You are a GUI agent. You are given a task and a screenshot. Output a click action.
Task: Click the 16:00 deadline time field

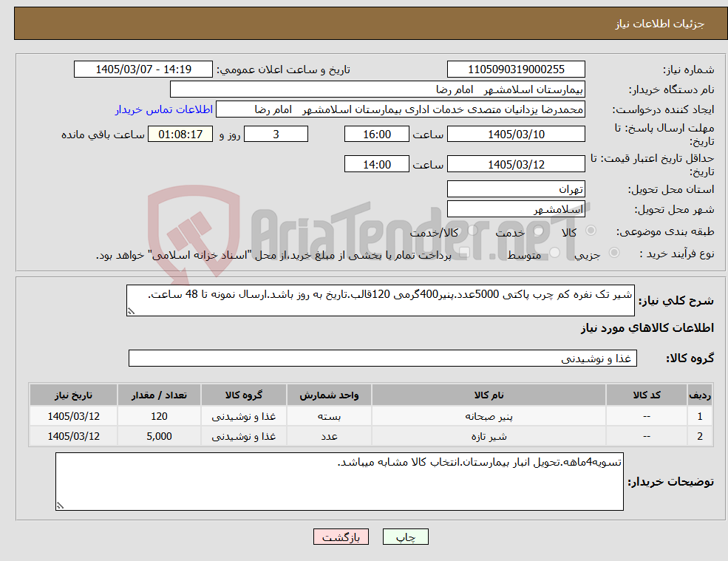[x=376, y=135]
